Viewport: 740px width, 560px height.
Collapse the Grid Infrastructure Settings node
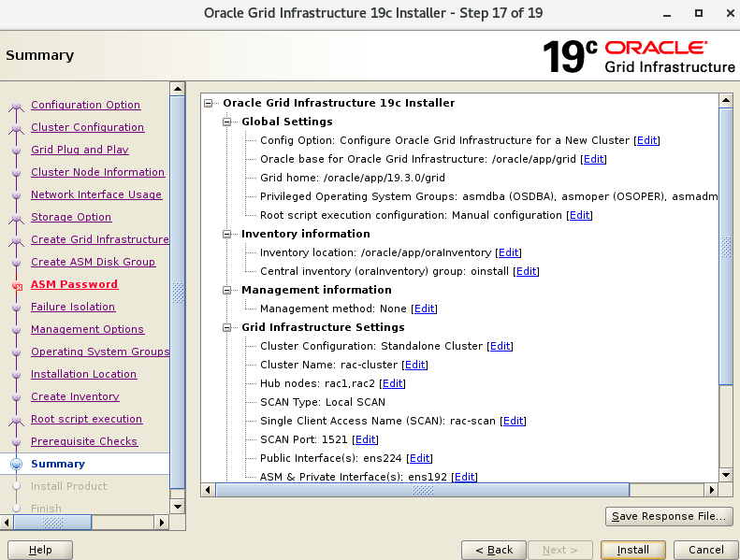point(227,327)
